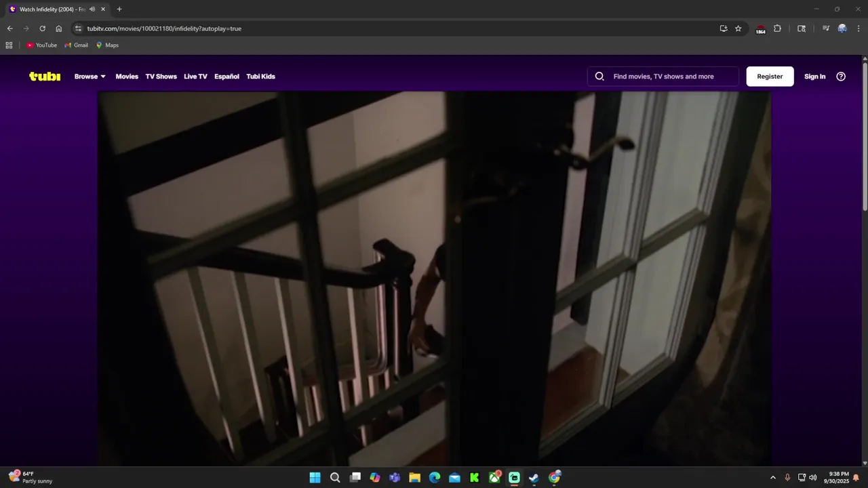Open the media controls icon

pyautogui.click(x=826, y=28)
